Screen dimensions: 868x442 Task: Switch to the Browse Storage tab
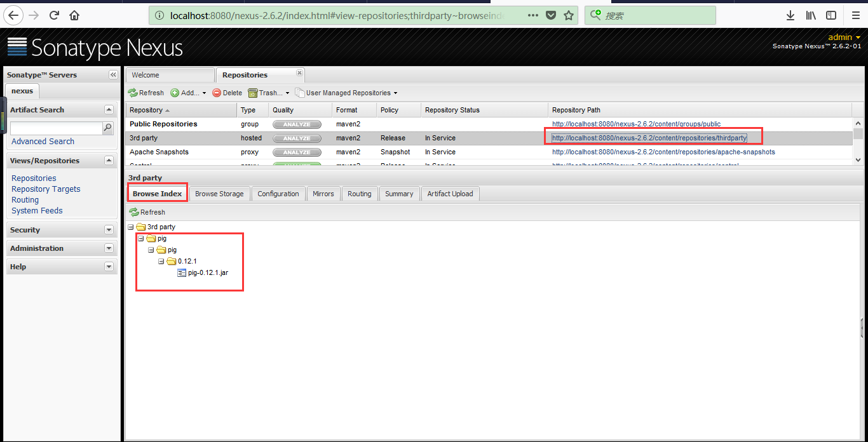click(219, 194)
